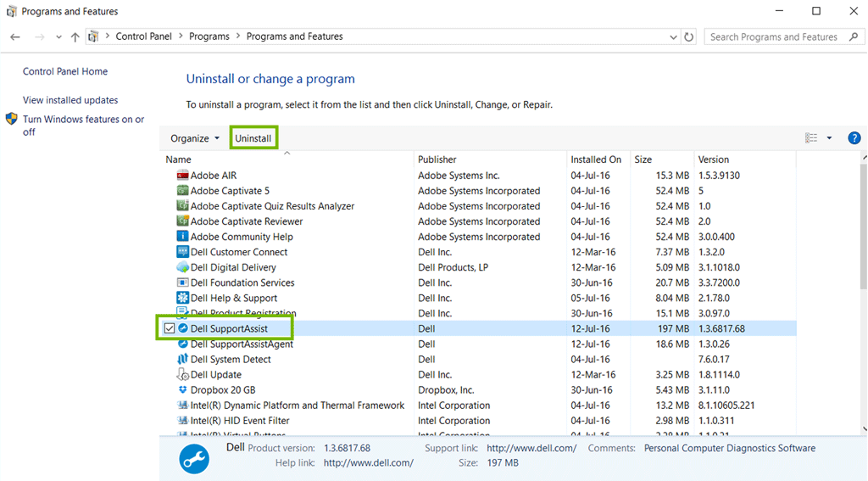Screen dimensions: 868x481
Task: Click the change view icon button
Action: (811, 138)
